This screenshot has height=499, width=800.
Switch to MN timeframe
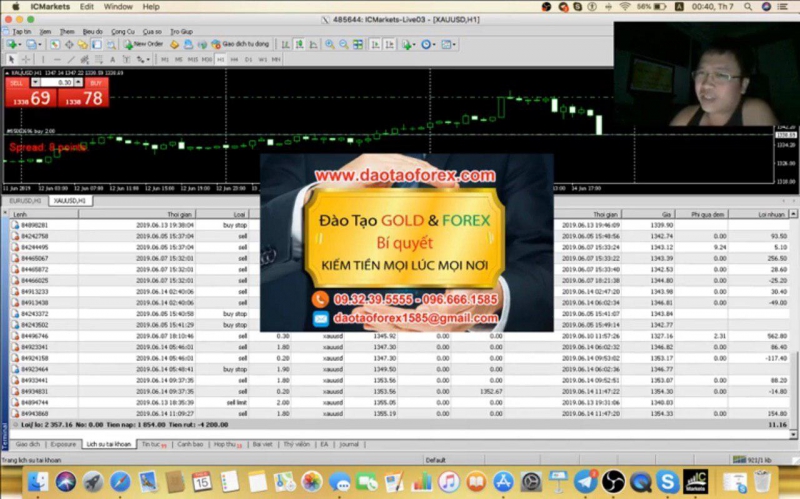276,60
